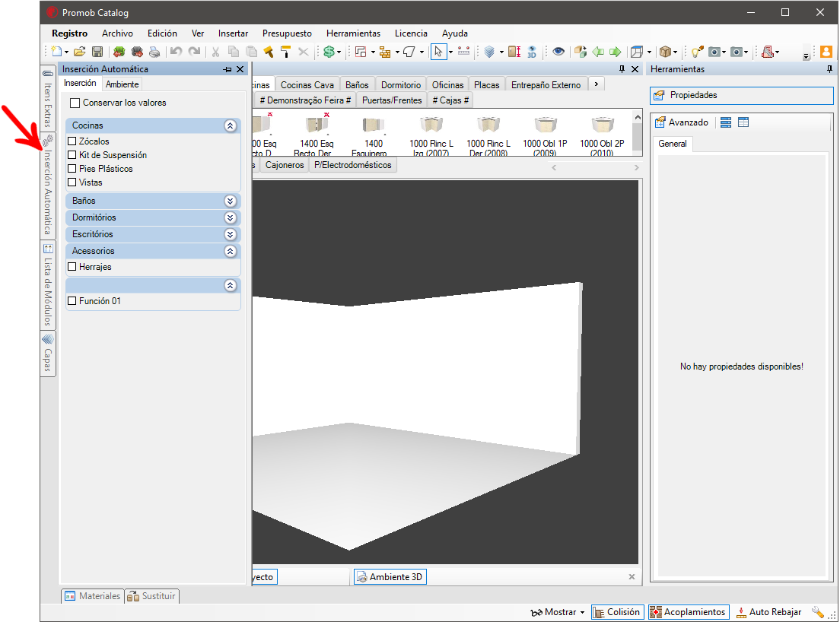Click the wireframe cube view icon

coord(636,52)
